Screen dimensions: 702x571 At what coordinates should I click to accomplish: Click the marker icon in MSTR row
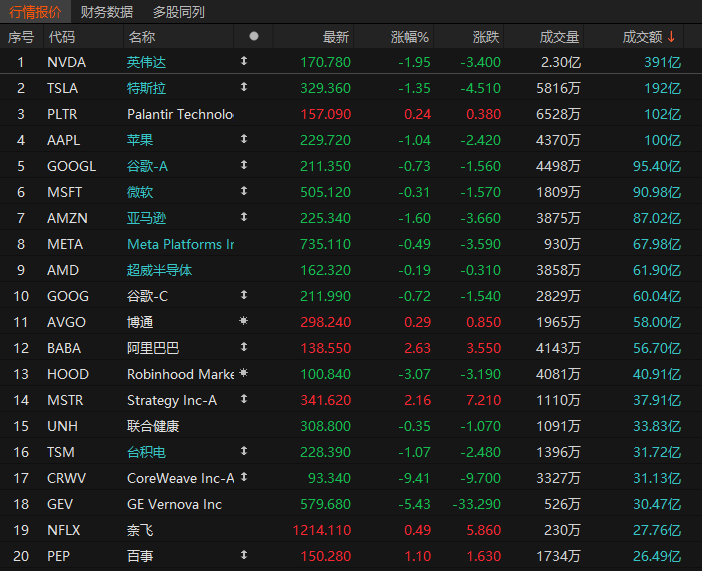coord(244,398)
